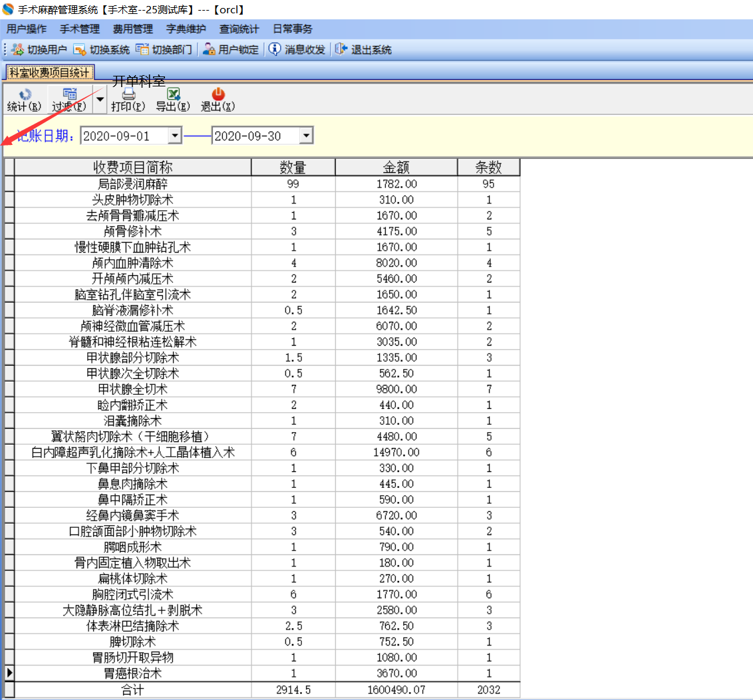Click the Switch Department (切换部门) icon
The width and height of the screenshot is (753, 700).
(x=142, y=49)
